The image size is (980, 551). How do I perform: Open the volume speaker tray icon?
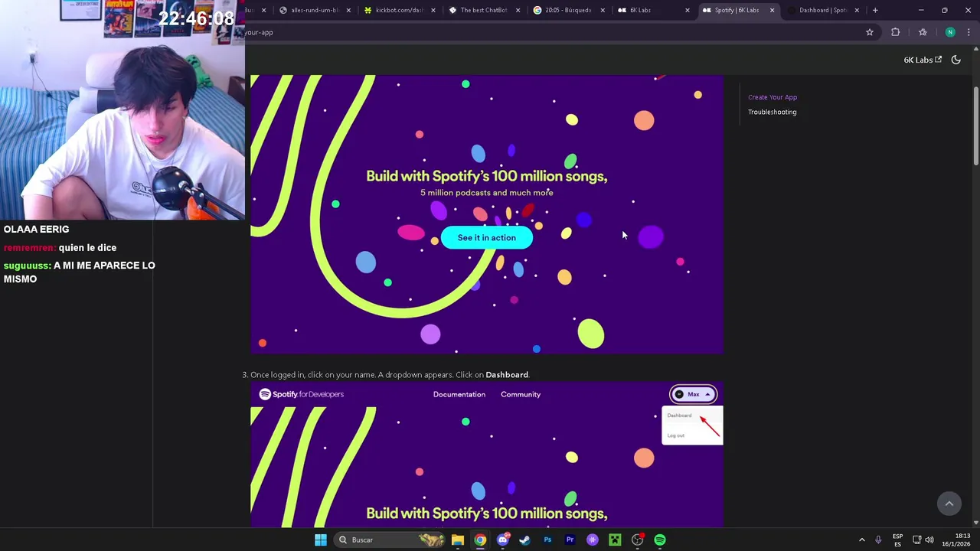coord(930,540)
